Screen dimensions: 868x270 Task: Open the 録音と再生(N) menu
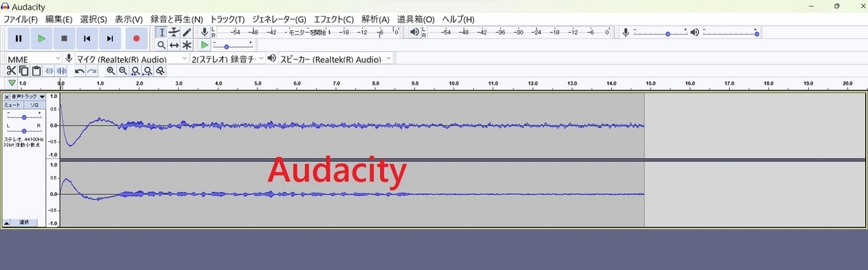click(x=176, y=19)
